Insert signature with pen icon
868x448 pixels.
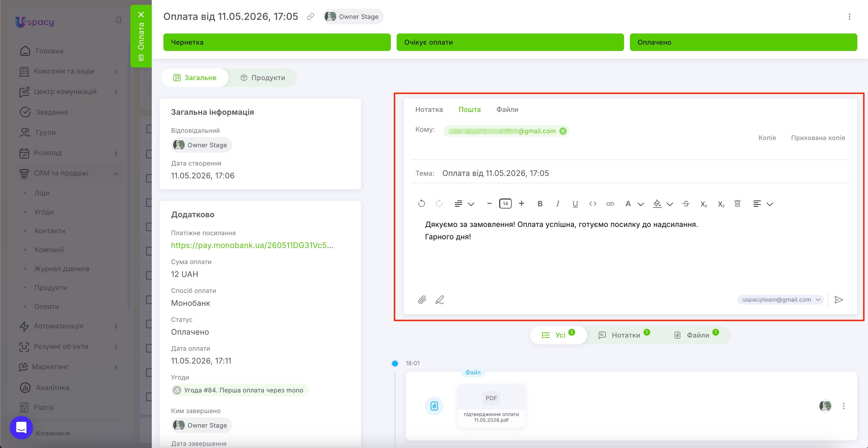[439, 299]
